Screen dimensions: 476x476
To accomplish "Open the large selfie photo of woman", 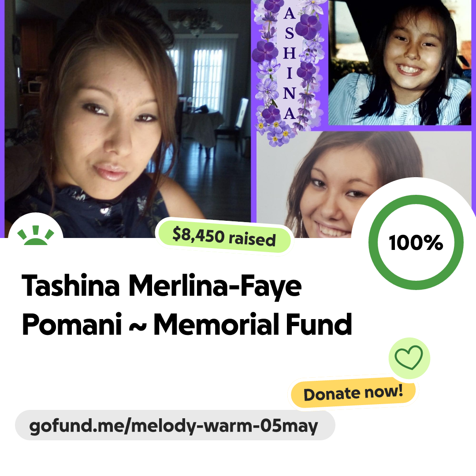I will coord(127,119).
